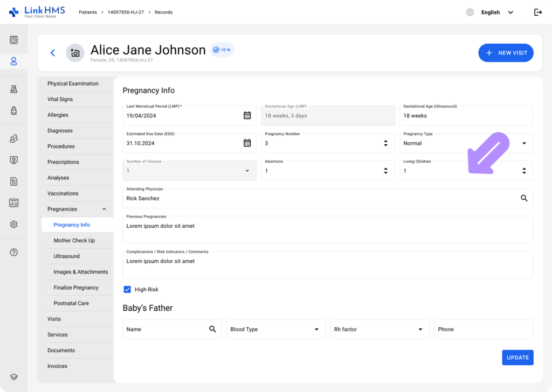
Task: Click the NEW VISIT button
Action: click(x=506, y=53)
